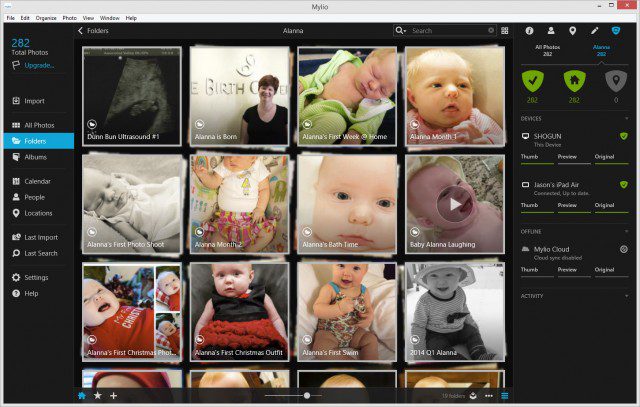The height and width of the screenshot is (407, 640).
Task: Click the plus add icon
Action: click(113, 396)
